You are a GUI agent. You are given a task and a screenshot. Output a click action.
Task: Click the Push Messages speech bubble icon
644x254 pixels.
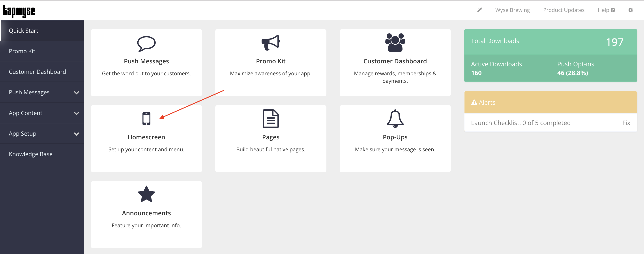146,44
